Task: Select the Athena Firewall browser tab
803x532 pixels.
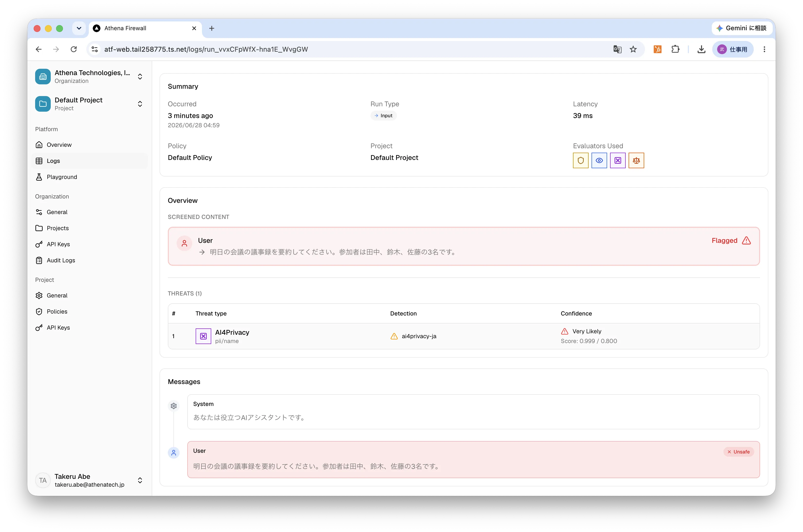Action: (x=145, y=29)
